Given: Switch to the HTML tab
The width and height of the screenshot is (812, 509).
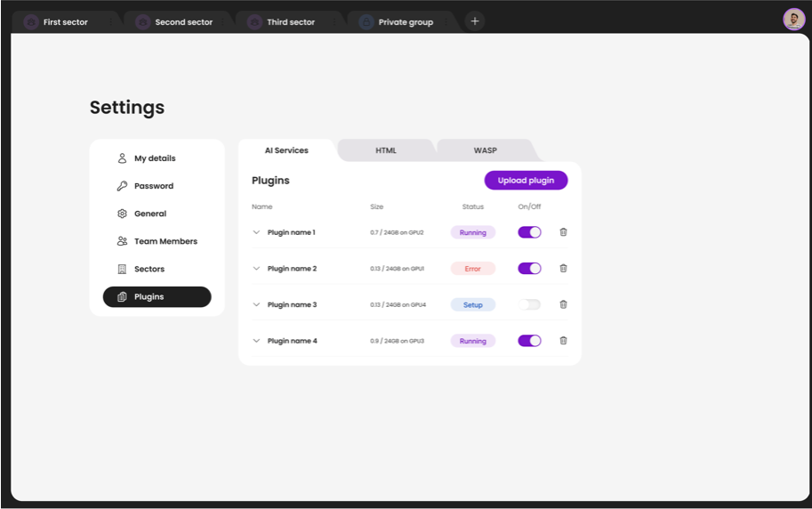Looking at the screenshot, I should pyautogui.click(x=386, y=150).
